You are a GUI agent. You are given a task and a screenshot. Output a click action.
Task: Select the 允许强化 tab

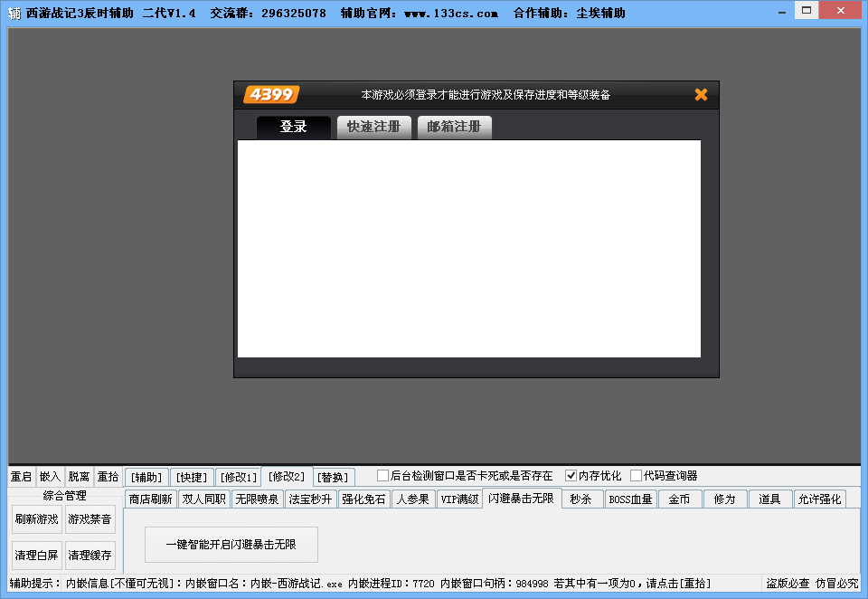pyautogui.click(x=819, y=499)
